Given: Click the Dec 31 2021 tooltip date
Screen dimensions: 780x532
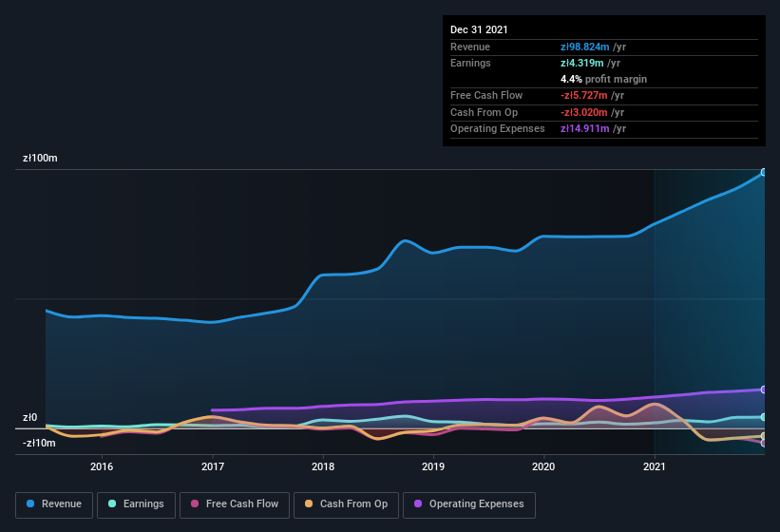Looking at the screenshot, I should 479,29.
